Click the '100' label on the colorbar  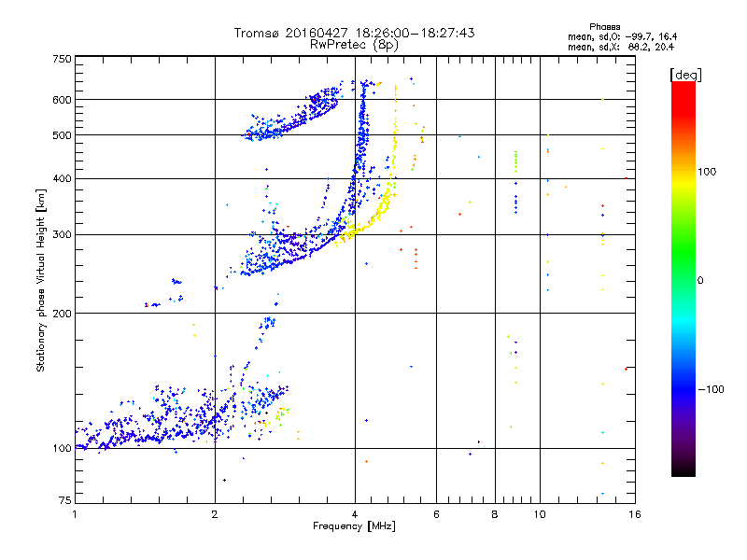pyautogui.click(x=707, y=172)
